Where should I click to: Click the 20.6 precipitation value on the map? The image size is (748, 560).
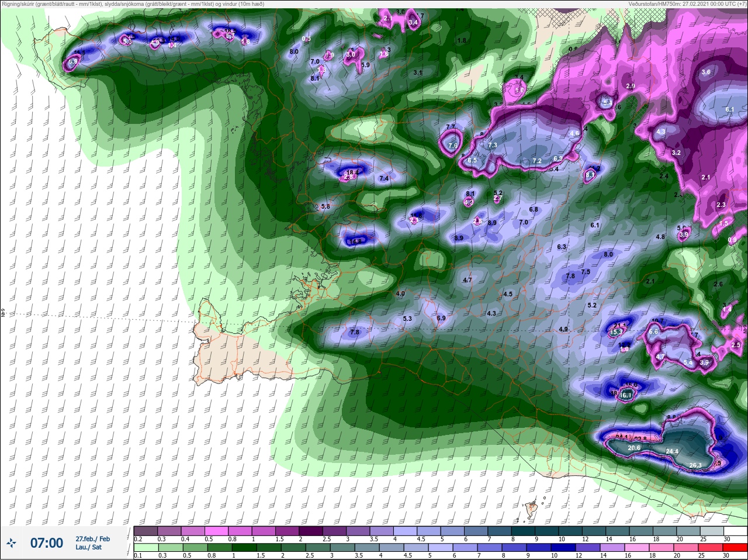[x=634, y=448]
